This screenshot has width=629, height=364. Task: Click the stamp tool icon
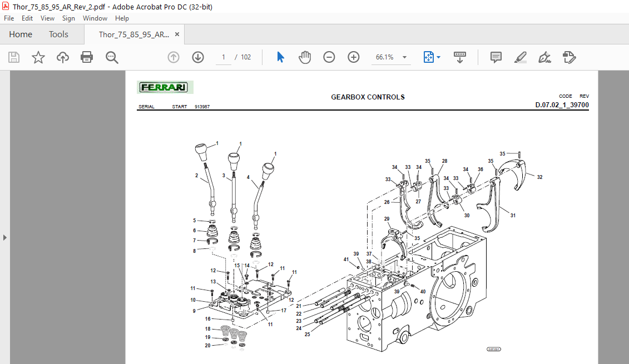(x=569, y=57)
